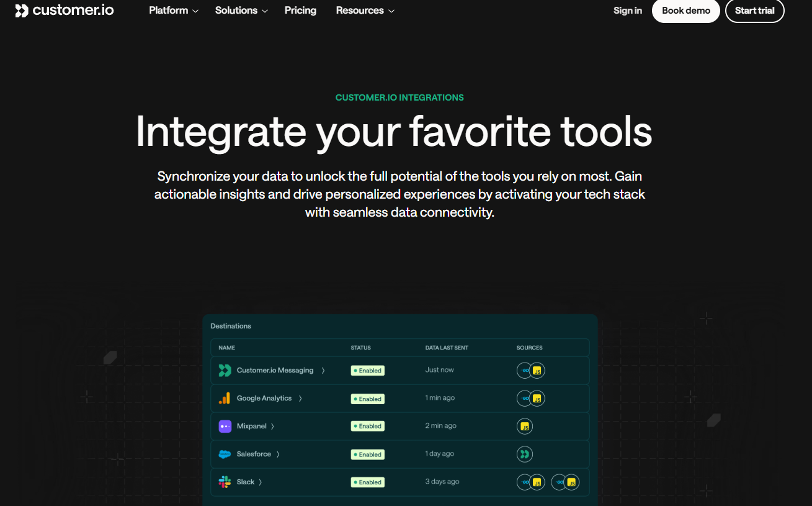This screenshot has width=812, height=506.
Task: Click the Enabled badge for Customer.io Messaging
Action: pyautogui.click(x=368, y=371)
